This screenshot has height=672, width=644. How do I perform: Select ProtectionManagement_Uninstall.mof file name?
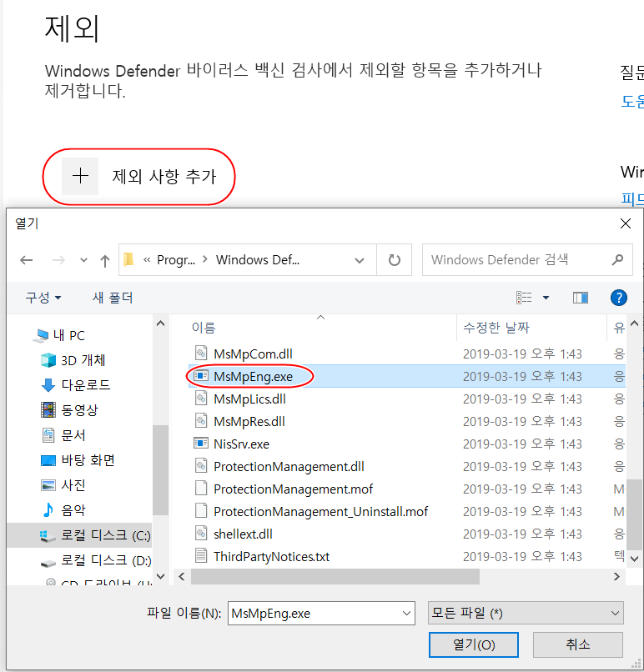pos(320,511)
